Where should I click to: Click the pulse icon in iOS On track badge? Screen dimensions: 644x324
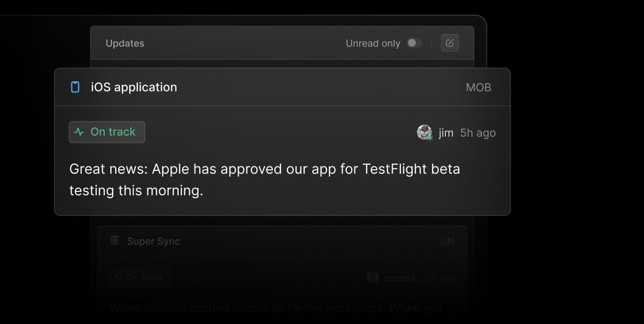[79, 132]
